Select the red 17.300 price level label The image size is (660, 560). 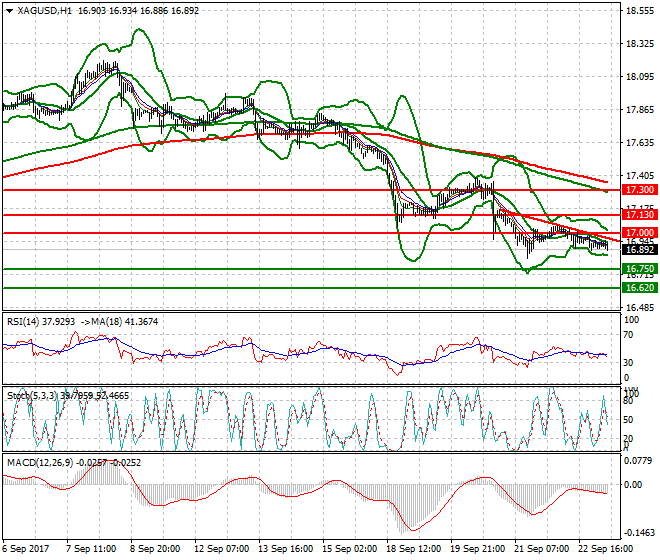point(638,189)
